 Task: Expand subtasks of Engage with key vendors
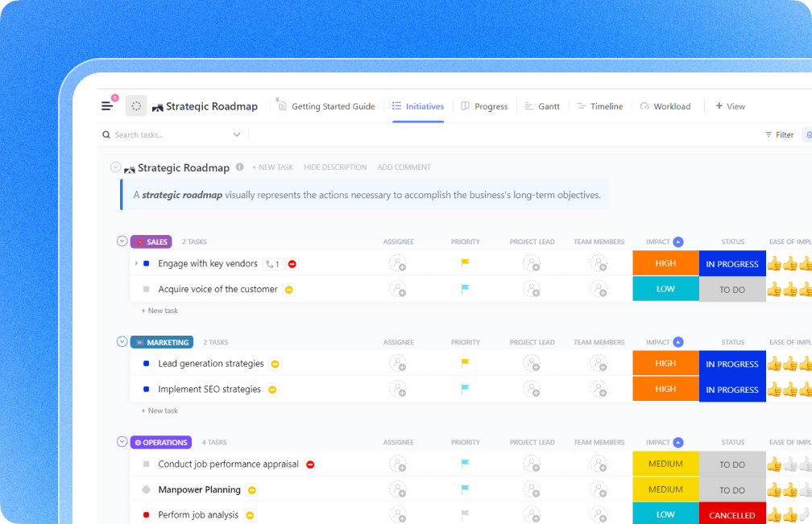pyautogui.click(x=135, y=263)
